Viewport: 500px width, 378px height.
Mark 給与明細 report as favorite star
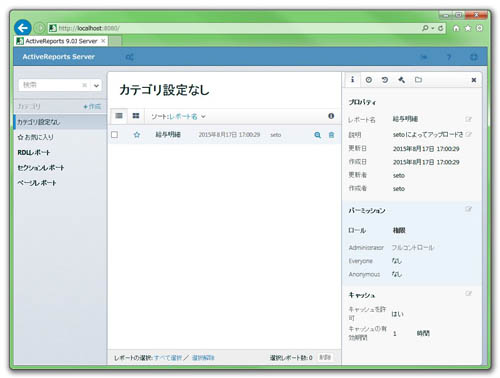tap(137, 135)
